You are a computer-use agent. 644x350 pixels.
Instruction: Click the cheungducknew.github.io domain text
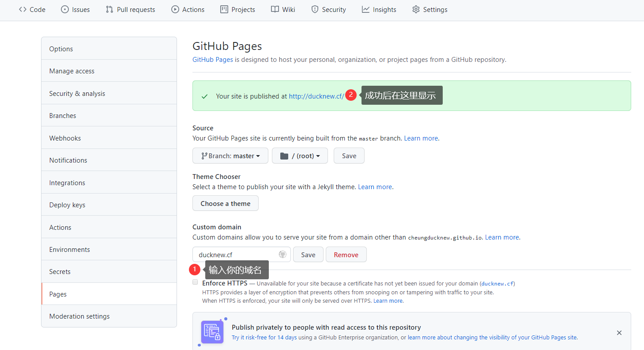pyautogui.click(x=445, y=237)
